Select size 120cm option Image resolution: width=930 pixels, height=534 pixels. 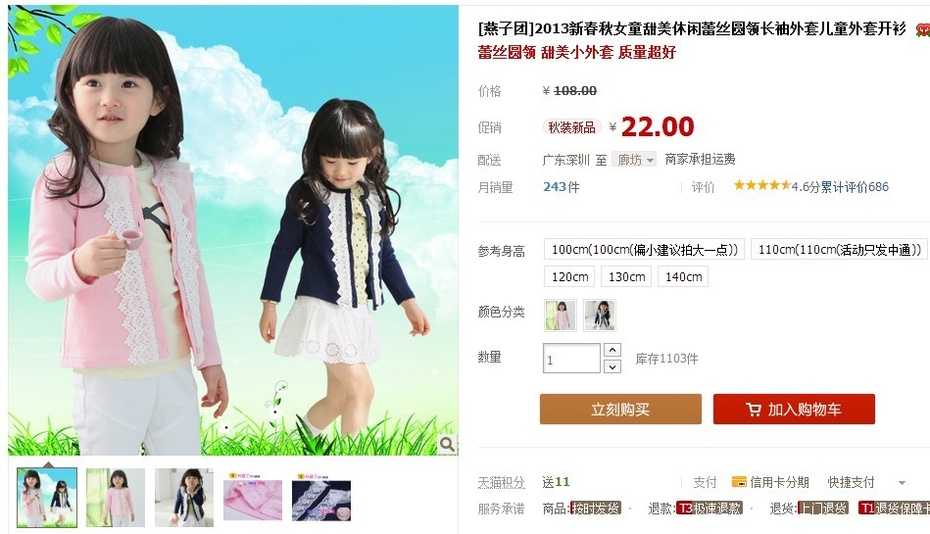[x=570, y=276]
